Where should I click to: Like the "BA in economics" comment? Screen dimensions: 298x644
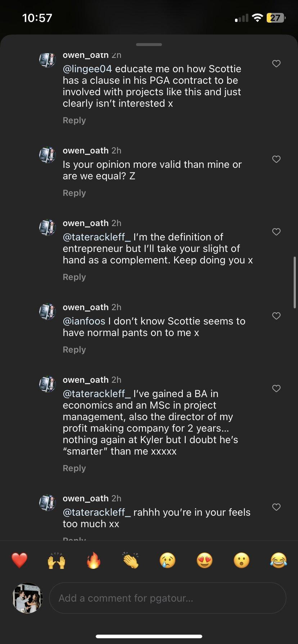click(276, 388)
